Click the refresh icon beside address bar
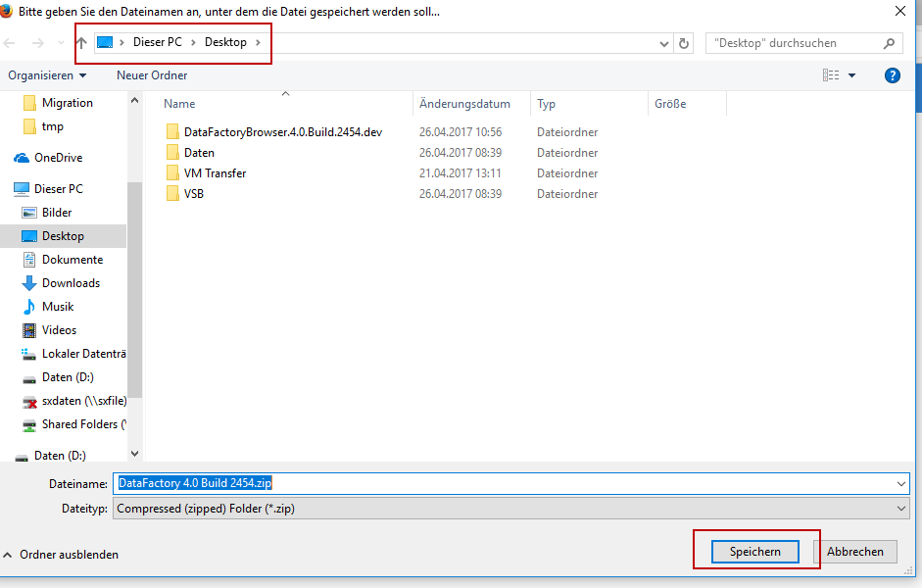 [684, 43]
